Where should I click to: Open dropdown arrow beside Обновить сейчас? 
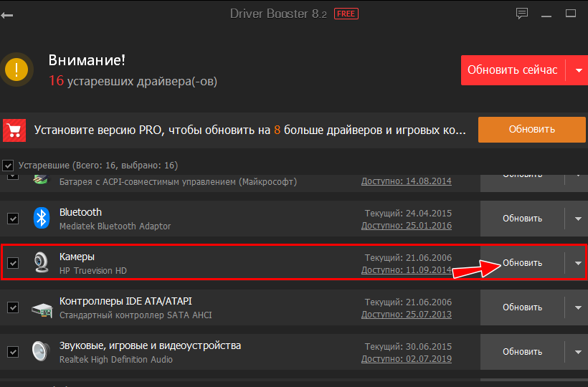(x=579, y=70)
